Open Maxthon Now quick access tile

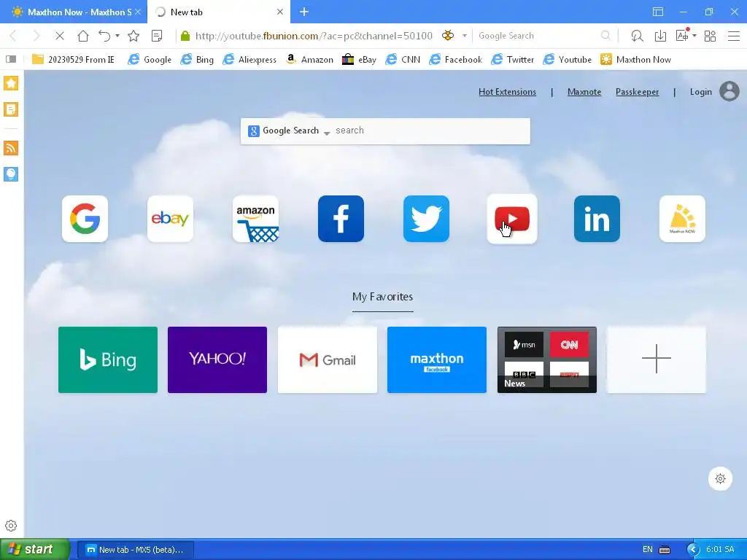tap(682, 219)
